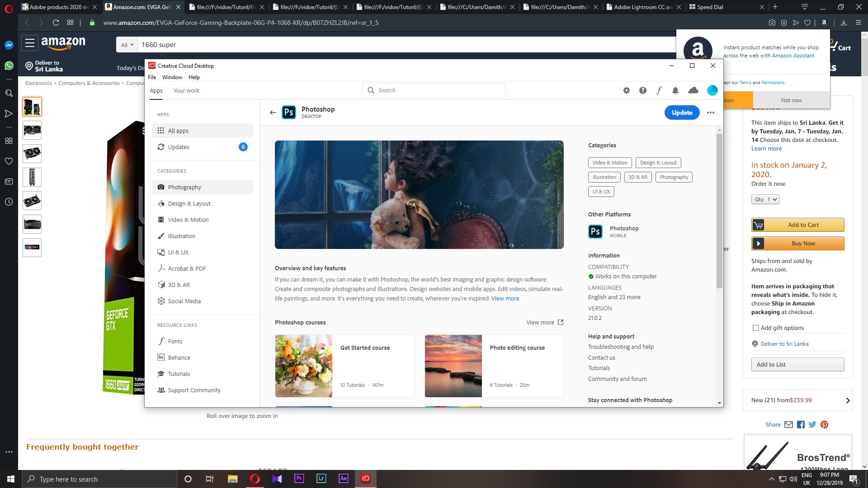Launch Lightroom from the taskbar
This screenshot has height=488, width=868.
tap(321, 479)
